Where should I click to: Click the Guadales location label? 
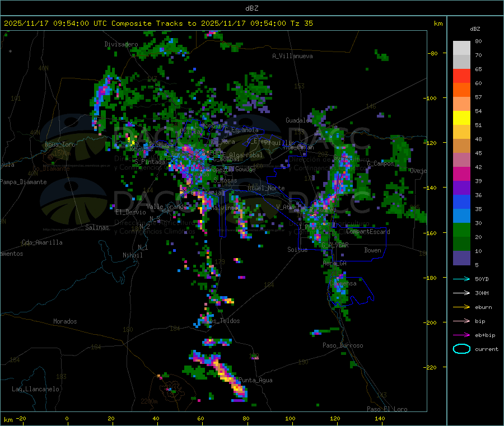tap(298, 120)
